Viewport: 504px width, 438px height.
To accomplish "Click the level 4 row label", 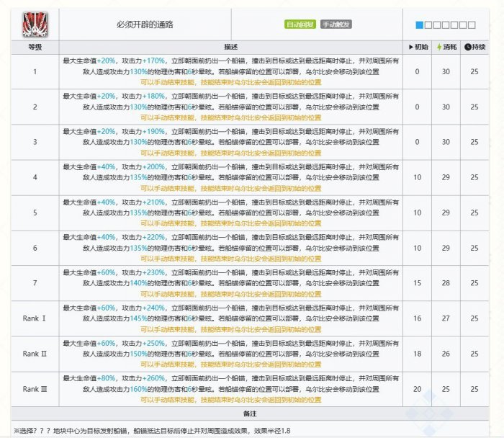I will (x=35, y=177).
